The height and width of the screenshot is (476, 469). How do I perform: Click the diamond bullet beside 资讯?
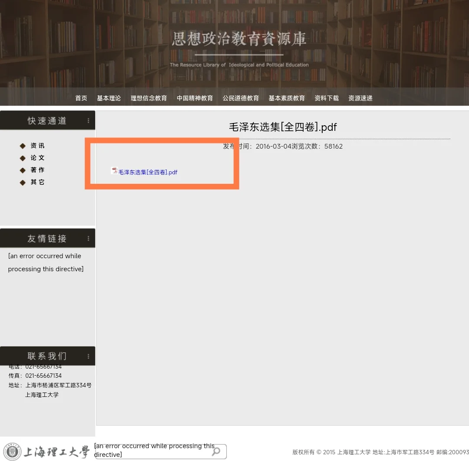coord(23,146)
